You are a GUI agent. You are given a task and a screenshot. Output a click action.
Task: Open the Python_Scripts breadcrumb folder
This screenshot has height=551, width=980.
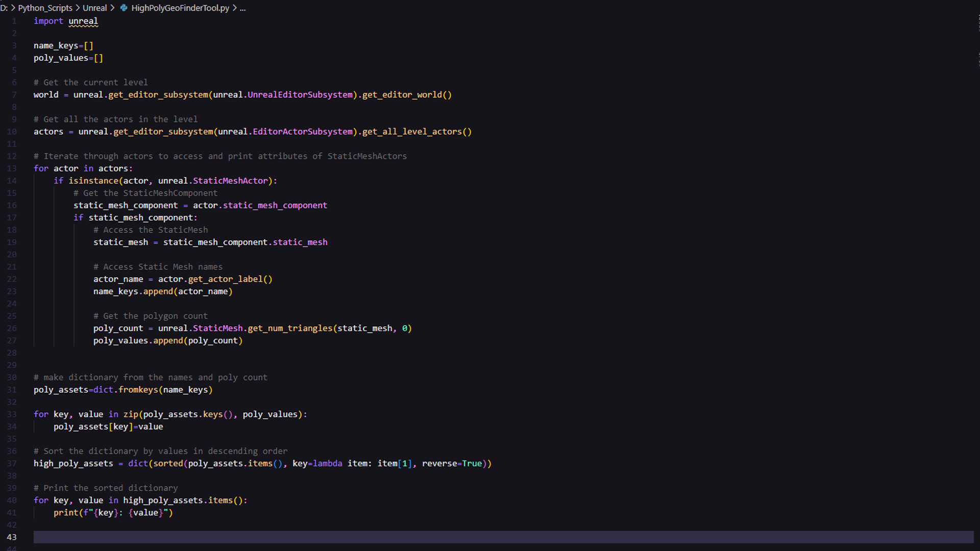(x=45, y=8)
